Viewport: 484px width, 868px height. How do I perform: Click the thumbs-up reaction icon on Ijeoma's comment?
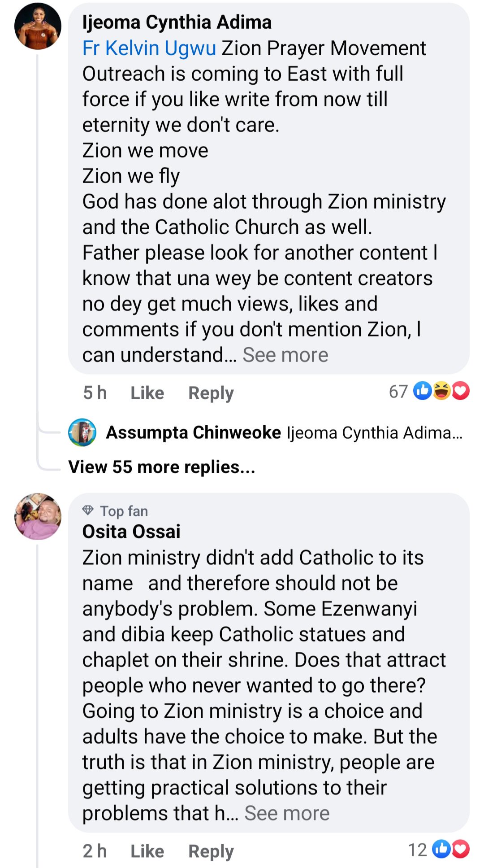422,391
